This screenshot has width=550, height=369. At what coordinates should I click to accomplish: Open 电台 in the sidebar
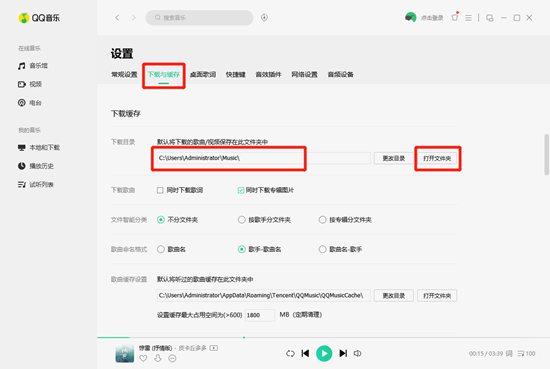(29, 103)
